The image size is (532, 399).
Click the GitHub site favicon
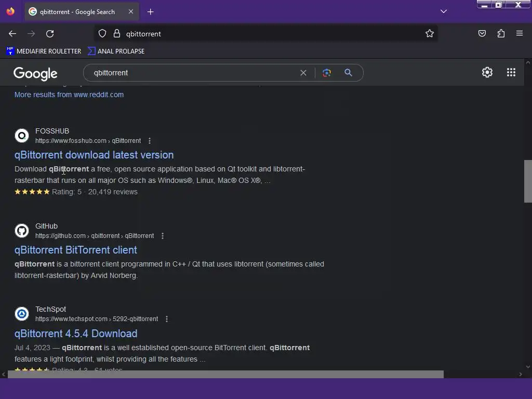pos(22,231)
